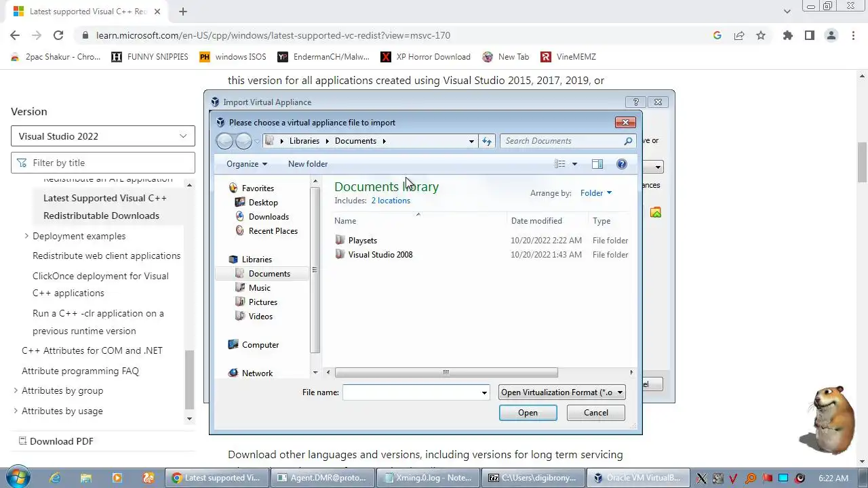Click the Open button
The width and height of the screenshot is (868, 488).
click(x=528, y=413)
